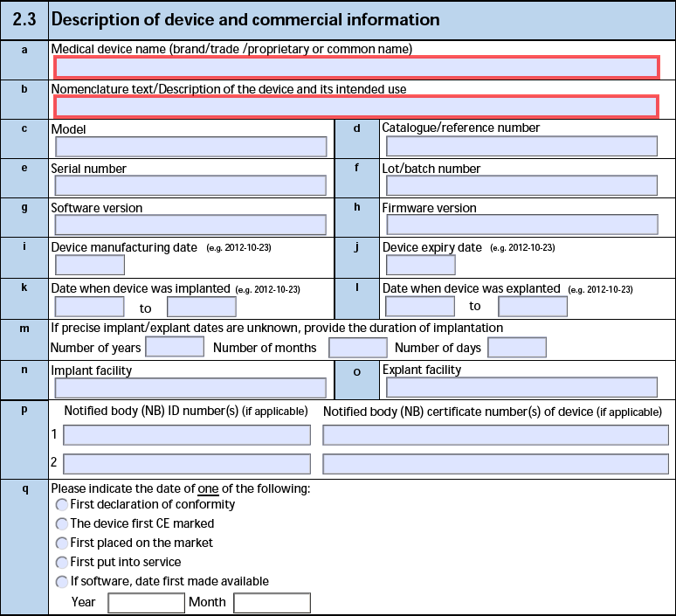
Task: Select First declaration of conformity radio button
Action: click(62, 505)
